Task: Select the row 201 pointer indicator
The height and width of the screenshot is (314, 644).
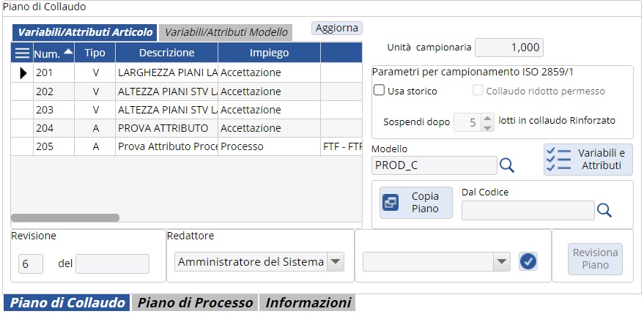Action: (x=23, y=72)
